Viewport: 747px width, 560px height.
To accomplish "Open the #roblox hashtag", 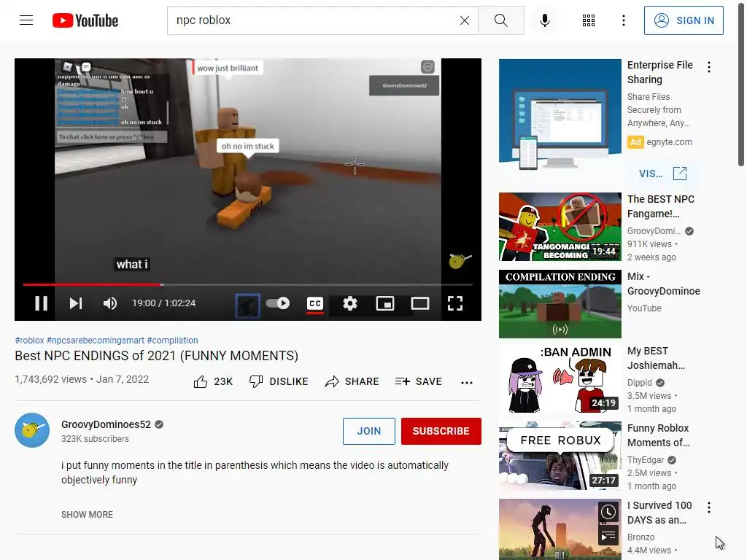I will 29,341.
